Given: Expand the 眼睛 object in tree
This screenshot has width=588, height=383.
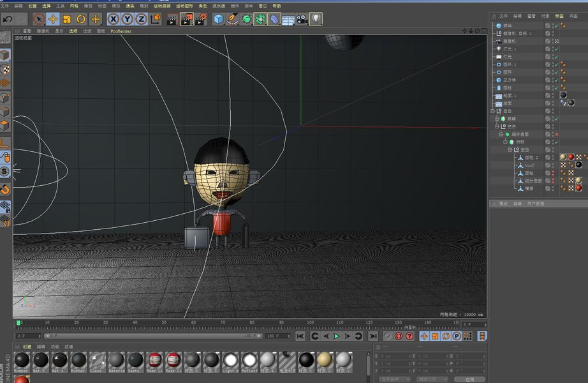Looking at the screenshot, I should [497, 119].
